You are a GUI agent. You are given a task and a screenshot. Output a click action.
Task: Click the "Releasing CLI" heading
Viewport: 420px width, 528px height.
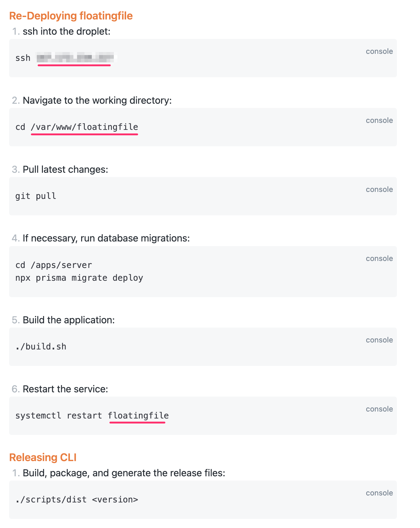[43, 457]
